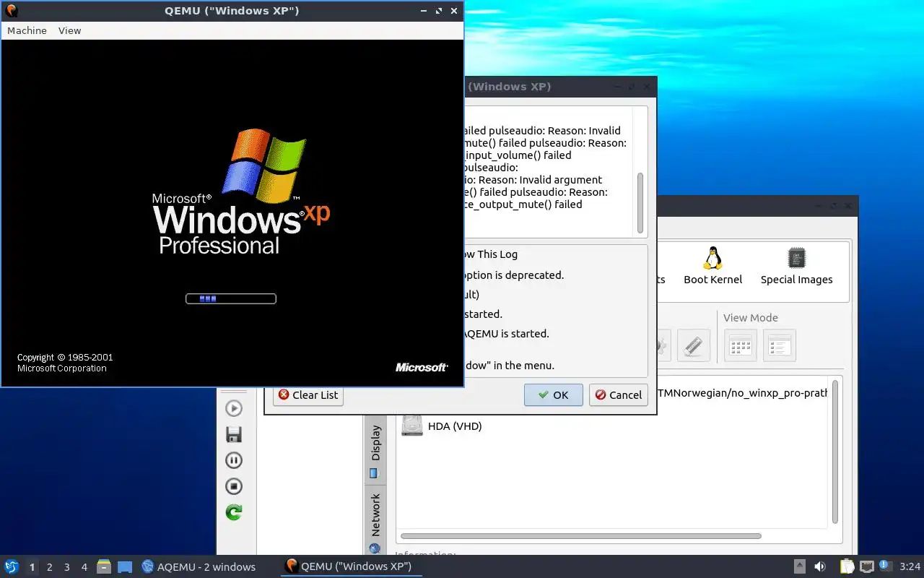
Task: Click the Start VM play icon in AQEMU sidebar
Action: 233,408
